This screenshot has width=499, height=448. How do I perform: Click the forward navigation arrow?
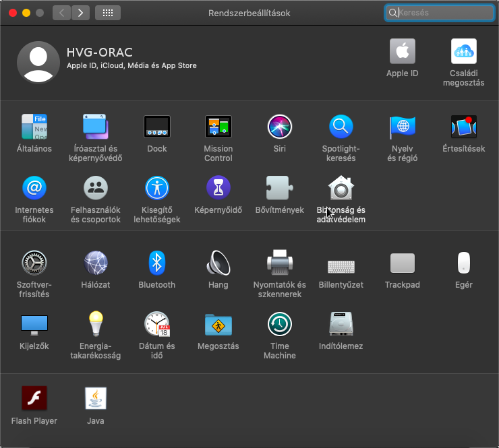pyautogui.click(x=80, y=13)
